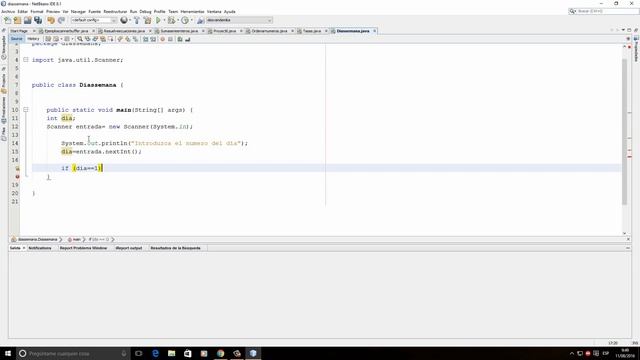
Task: Click the Open Project toolbar icon
Action: [x=27, y=20]
